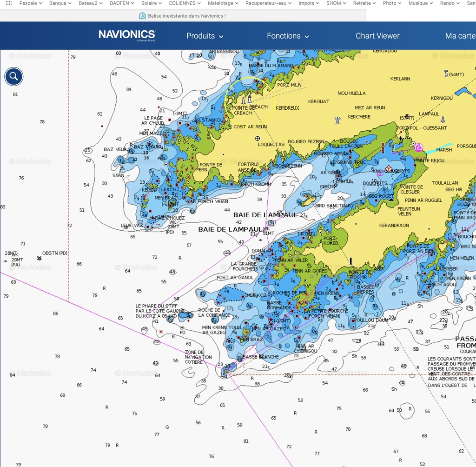This screenshot has width=476, height=467.
Task: Select the KERIDREUX map label
Action: point(287,108)
